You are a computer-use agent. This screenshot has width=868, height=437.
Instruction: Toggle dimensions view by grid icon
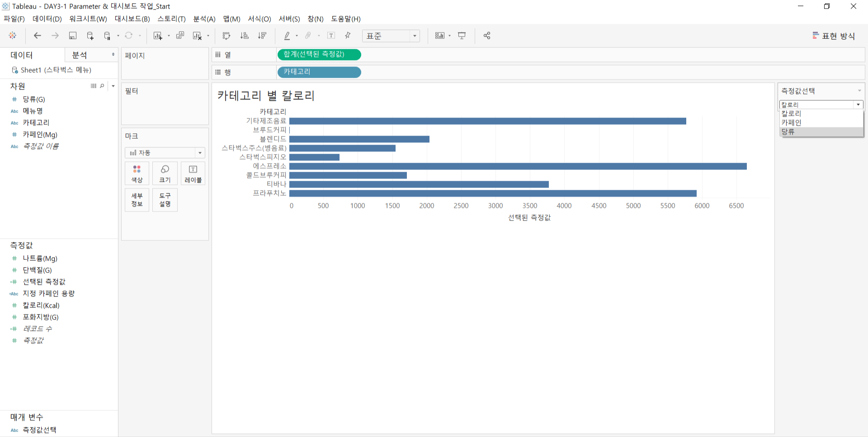[94, 86]
